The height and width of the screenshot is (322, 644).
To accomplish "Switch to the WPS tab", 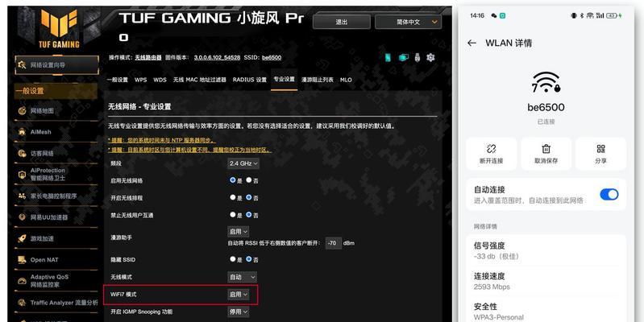I will point(141,80).
